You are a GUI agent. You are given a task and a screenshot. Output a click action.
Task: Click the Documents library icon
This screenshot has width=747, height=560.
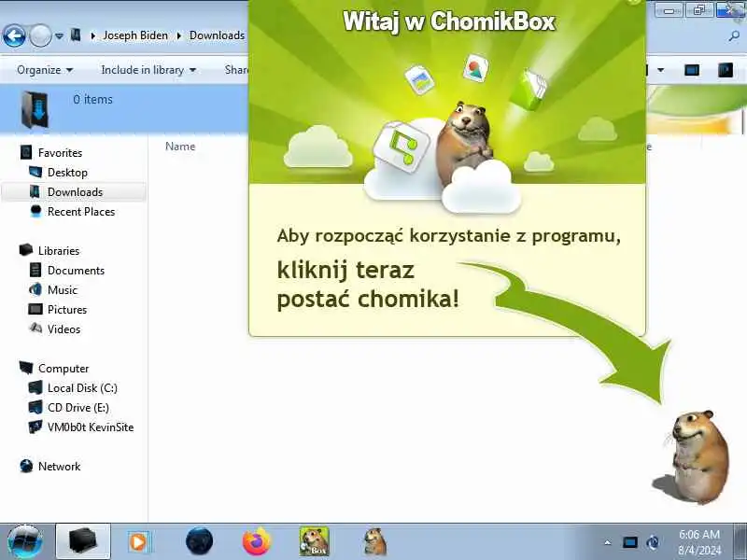pos(35,270)
